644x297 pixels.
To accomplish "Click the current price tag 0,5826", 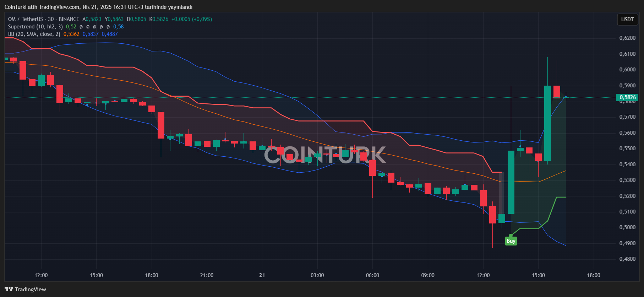I will click(x=627, y=97).
